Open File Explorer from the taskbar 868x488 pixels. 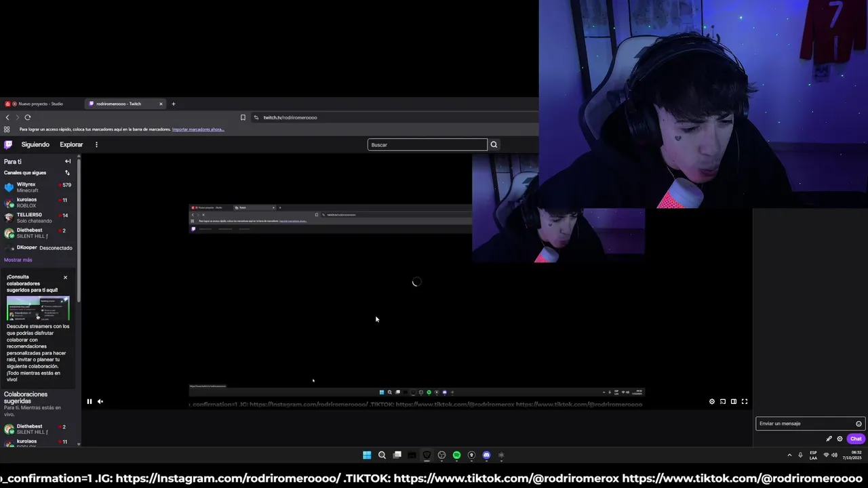pyautogui.click(x=412, y=455)
